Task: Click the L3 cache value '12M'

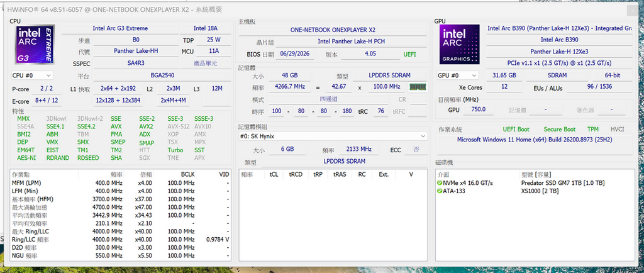Action: point(217,88)
